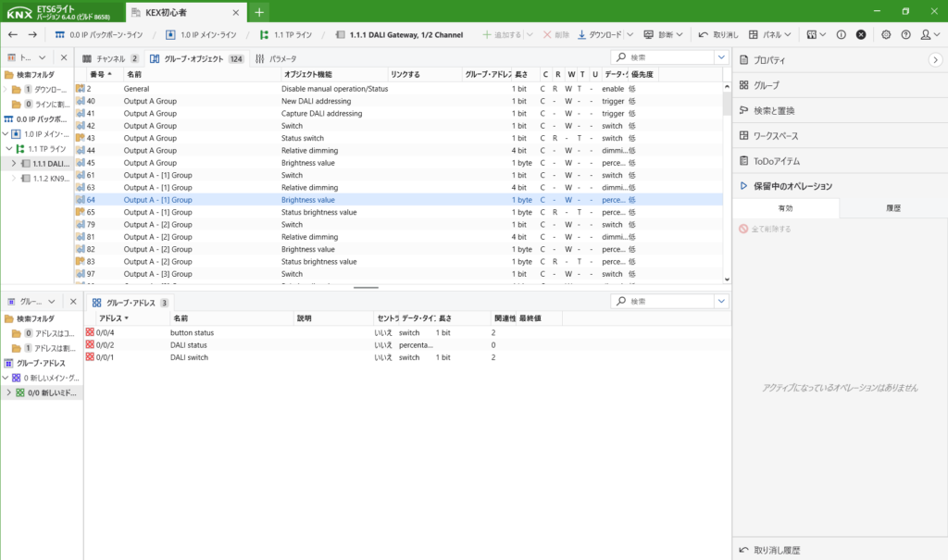Click 1.0 IP メイン・ライン breadcrumb

click(204, 34)
